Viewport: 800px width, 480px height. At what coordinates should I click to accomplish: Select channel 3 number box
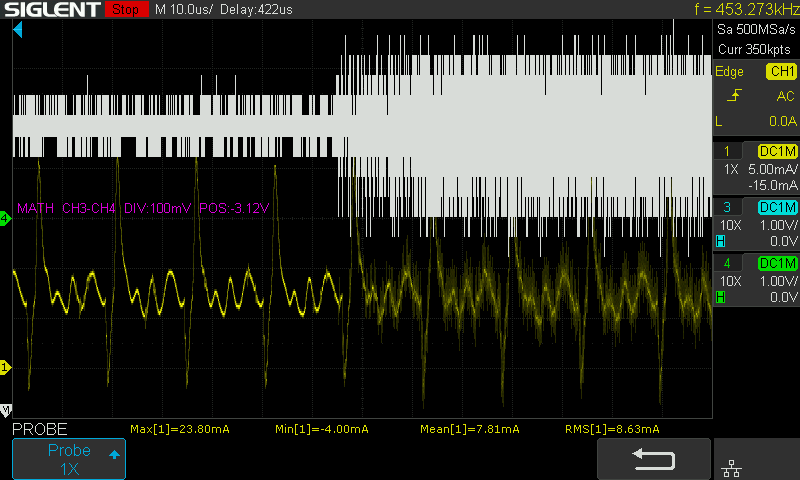(x=727, y=207)
